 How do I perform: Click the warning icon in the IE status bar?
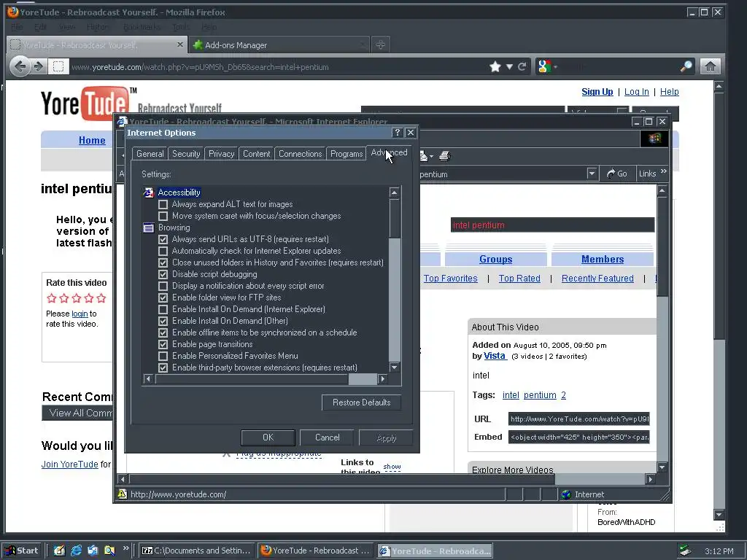(123, 494)
